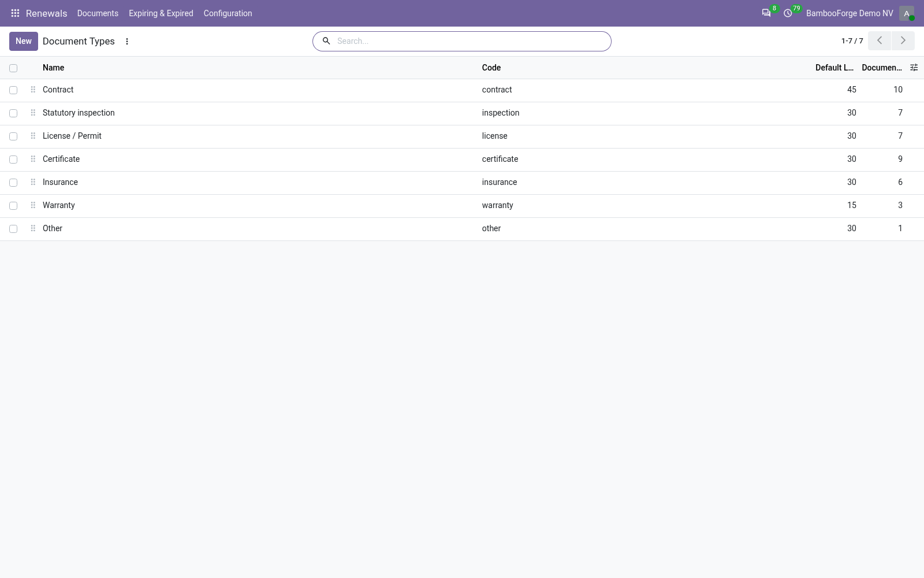Go to the next page arrow
The image size is (924, 578).
point(903,40)
